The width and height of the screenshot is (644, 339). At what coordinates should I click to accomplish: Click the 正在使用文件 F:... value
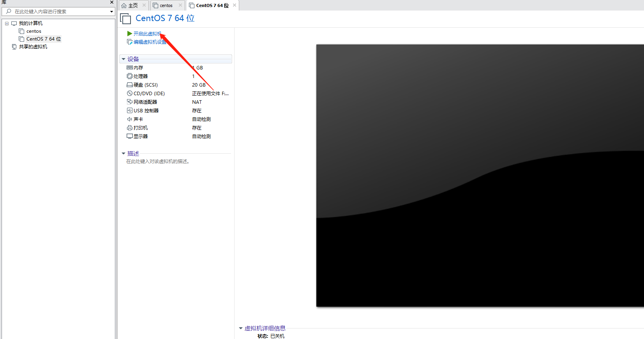210,93
